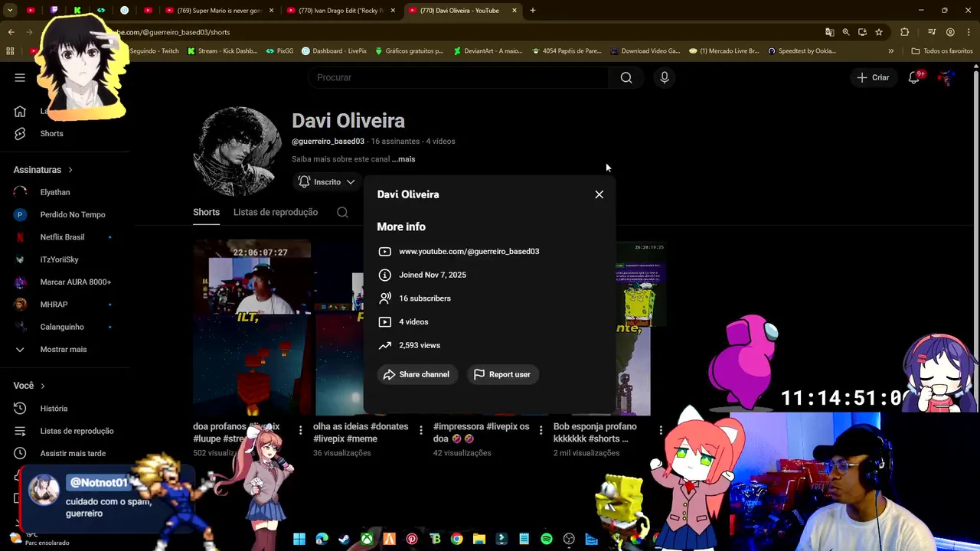The width and height of the screenshot is (980, 551).
Task: Open Chrome from taskbar
Action: coord(456,539)
